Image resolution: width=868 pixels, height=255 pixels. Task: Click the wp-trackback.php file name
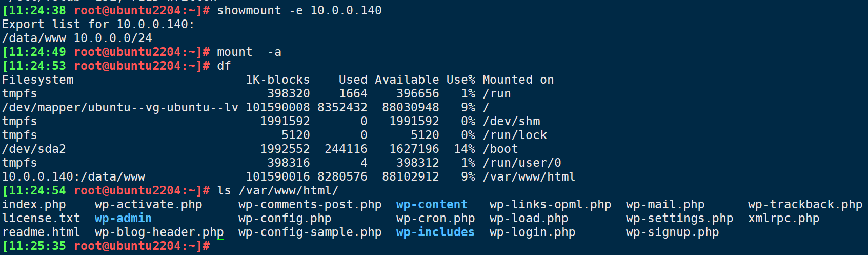[805, 204]
